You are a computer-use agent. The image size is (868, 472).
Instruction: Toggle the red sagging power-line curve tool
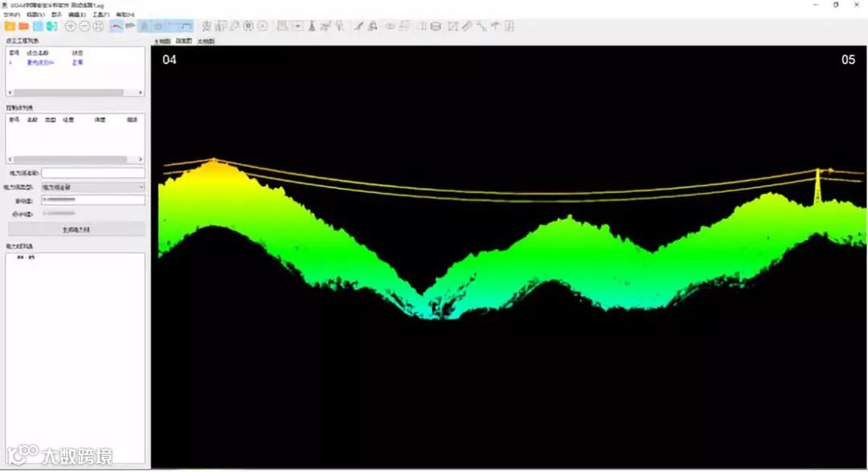click(x=117, y=26)
